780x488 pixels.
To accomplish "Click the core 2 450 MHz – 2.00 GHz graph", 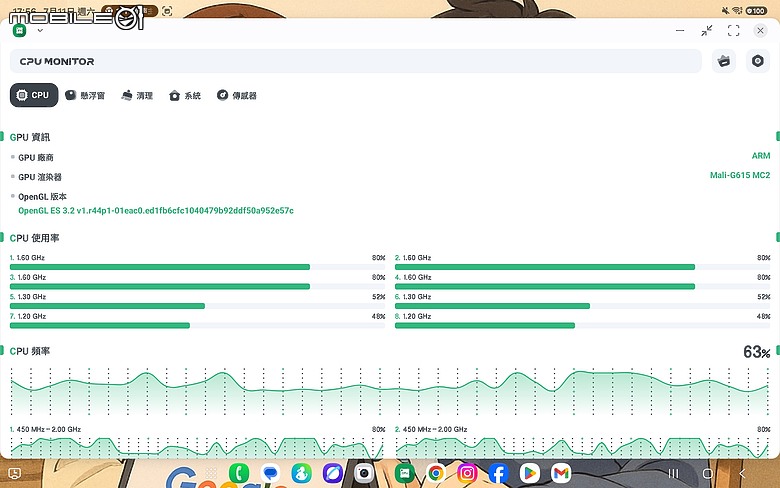I will click(583, 447).
